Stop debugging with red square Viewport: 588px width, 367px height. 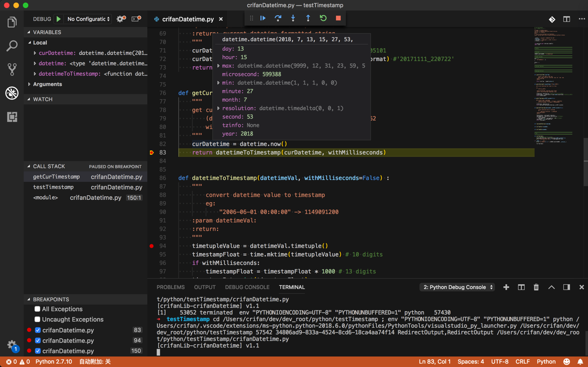click(x=338, y=18)
